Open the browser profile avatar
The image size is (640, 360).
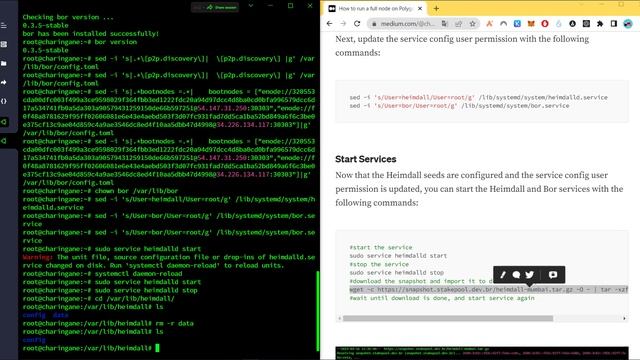[628, 24]
